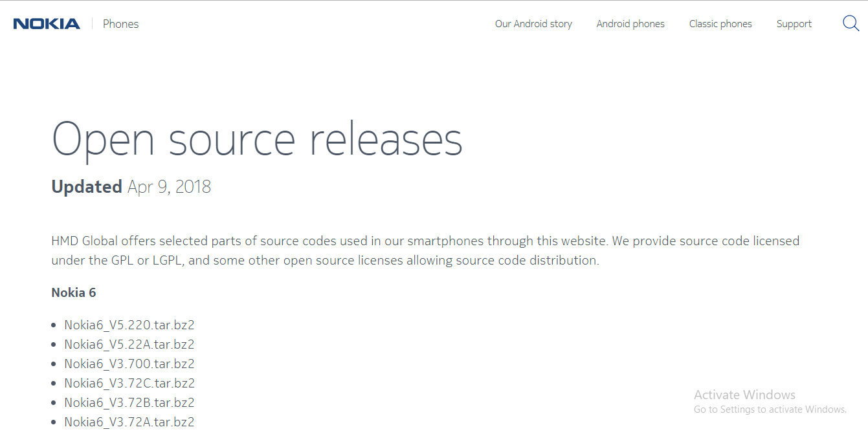Download Nokia6_V5.220.tar.bz2

tap(129, 325)
